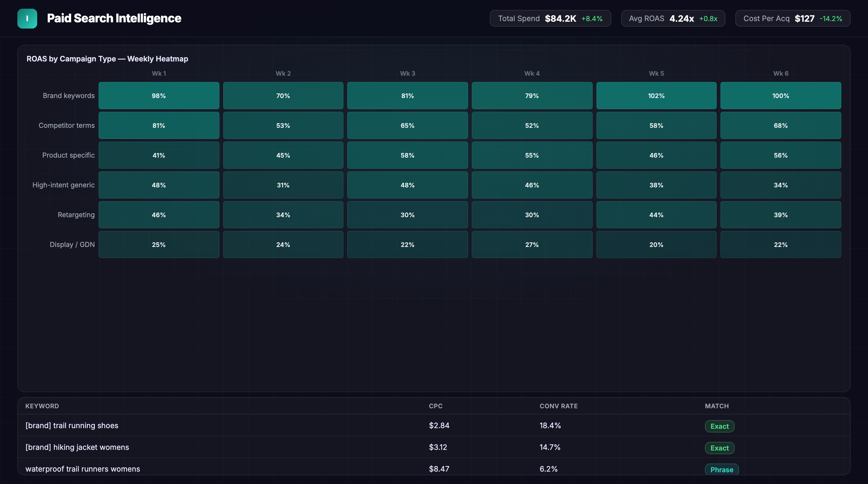Image resolution: width=868 pixels, height=484 pixels.
Task: Select Product specific Wk 4 cell 55%
Action: [x=532, y=155]
